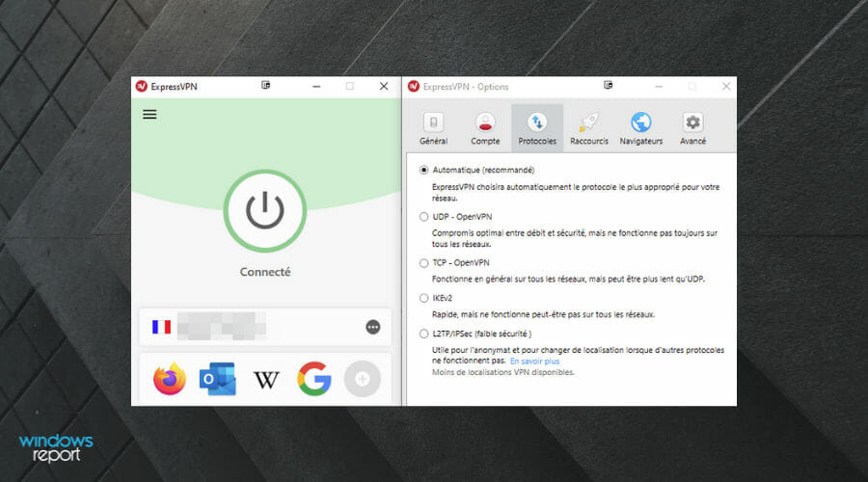Click the "En savoir plus" link

[x=534, y=361]
